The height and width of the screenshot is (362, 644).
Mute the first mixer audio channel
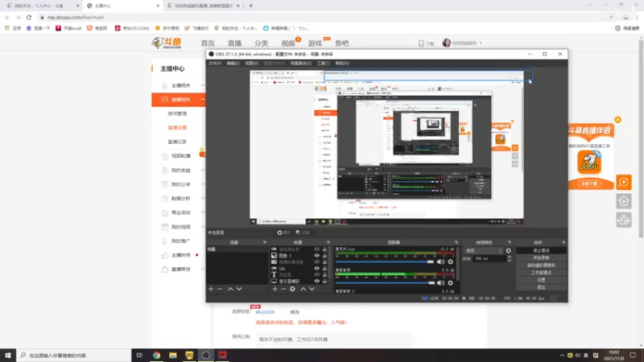(440, 261)
